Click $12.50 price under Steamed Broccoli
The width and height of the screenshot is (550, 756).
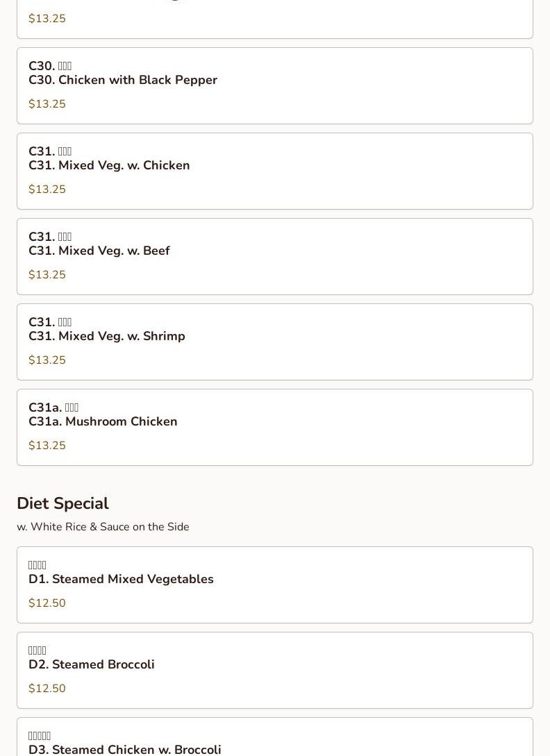[x=47, y=688]
